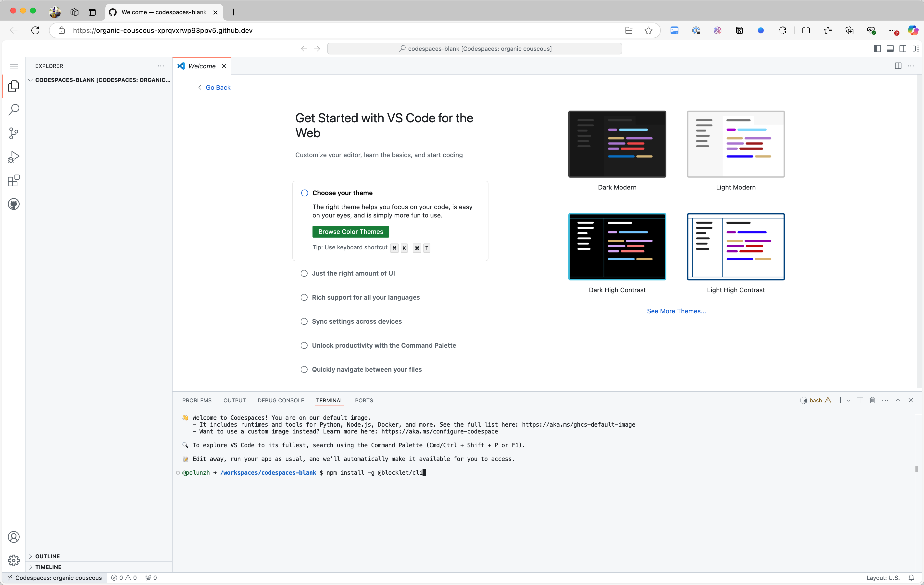
Task: Expand the OUTLINE section
Action: tap(47, 556)
